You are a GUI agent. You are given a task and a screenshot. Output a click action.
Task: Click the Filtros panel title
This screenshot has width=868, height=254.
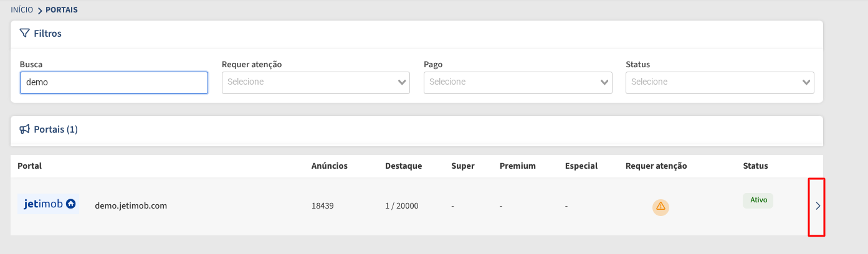(x=47, y=34)
